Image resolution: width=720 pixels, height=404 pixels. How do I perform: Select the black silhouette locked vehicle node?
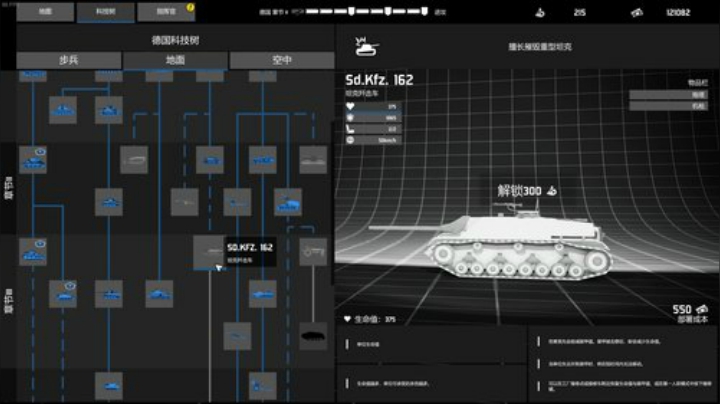click(313, 336)
